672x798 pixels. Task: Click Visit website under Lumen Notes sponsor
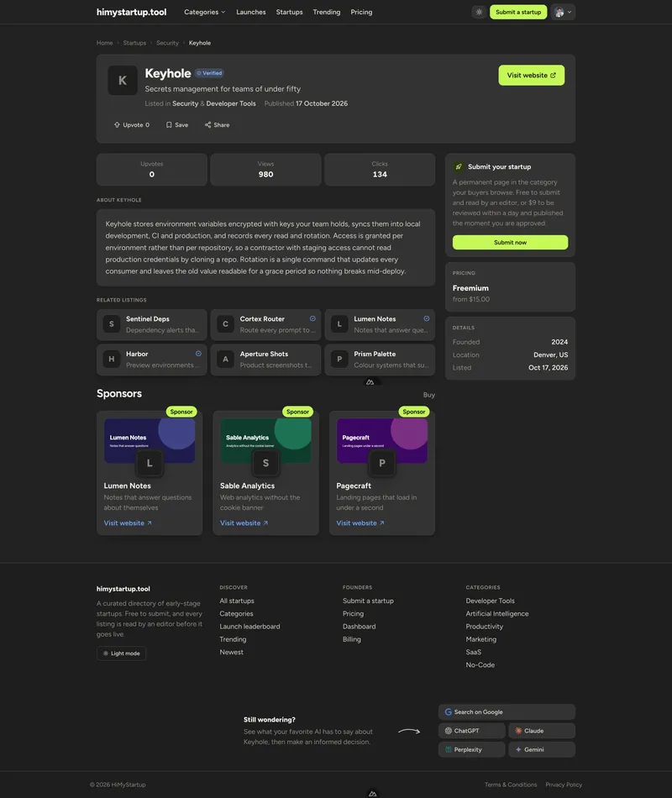click(x=128, y=523)
